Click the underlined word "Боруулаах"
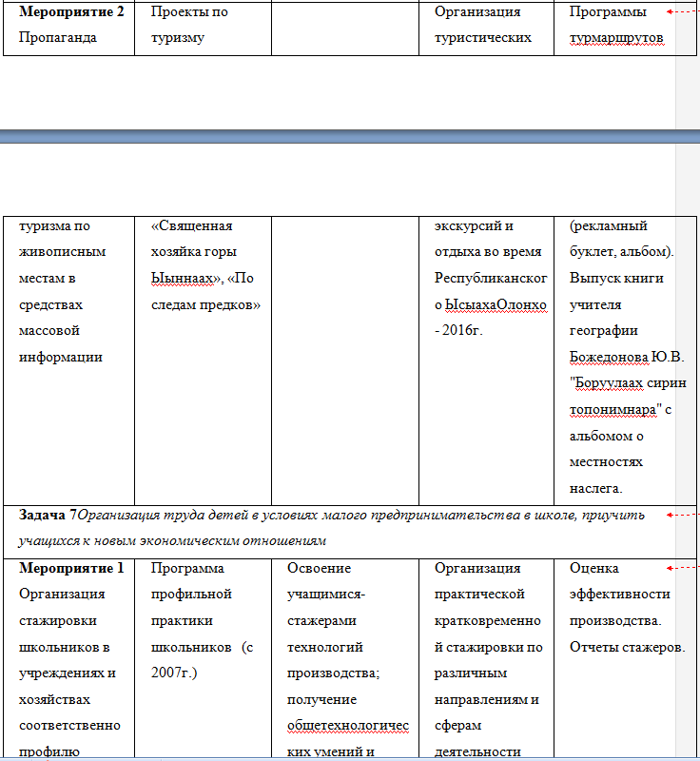The width and height of the screenshot is (700, 761). [x=609, y=383]
